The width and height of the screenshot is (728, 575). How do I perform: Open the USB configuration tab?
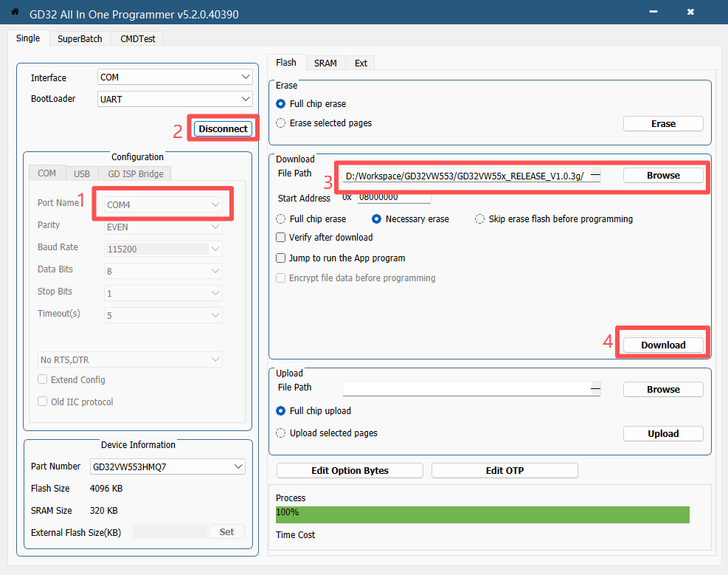click(x=82, y=173)
